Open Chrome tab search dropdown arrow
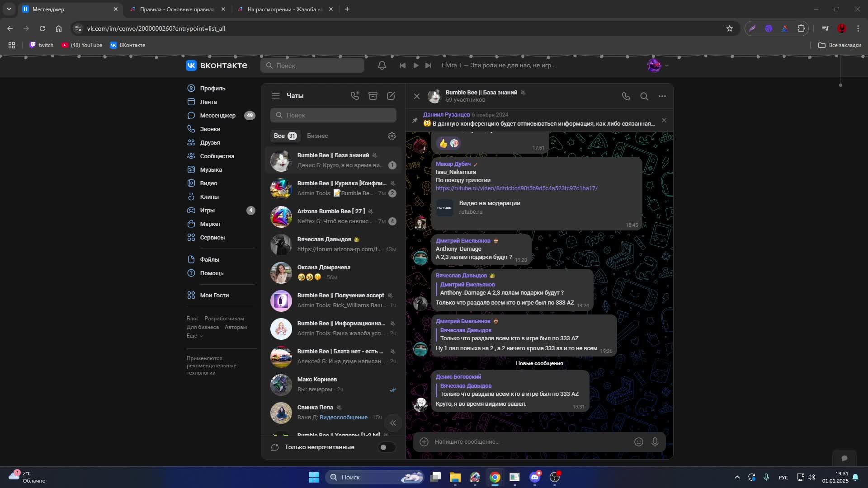The image size is (868, 488). pyautogui.click(x=9, y=9)
